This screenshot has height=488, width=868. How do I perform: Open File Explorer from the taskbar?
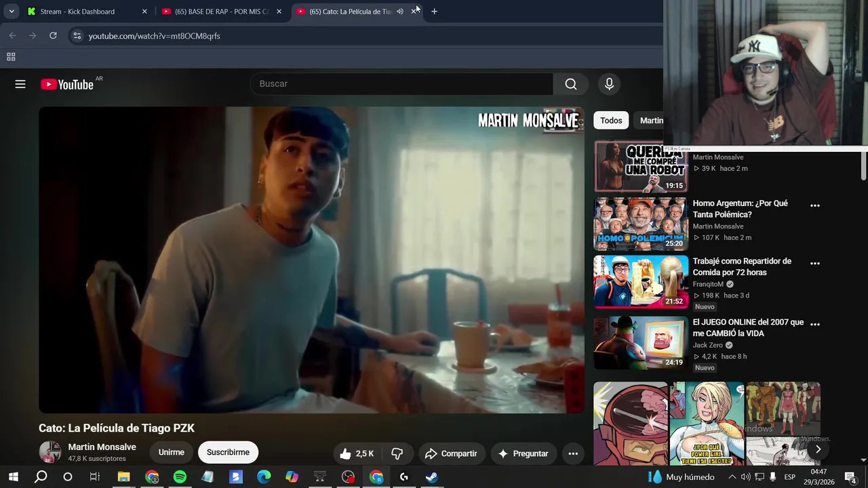(x=123, y=477)
